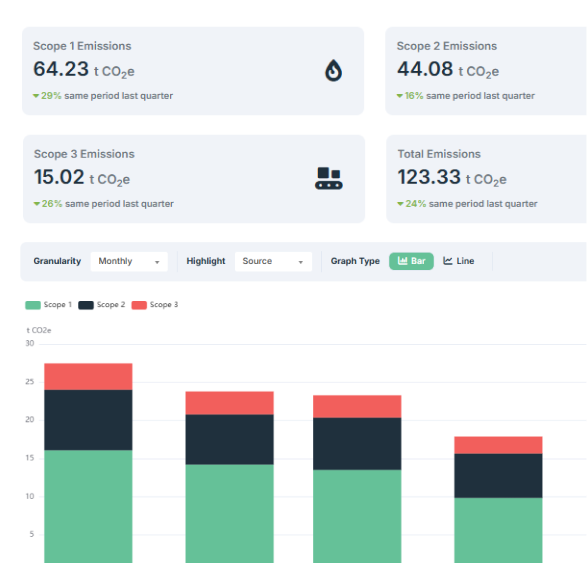The width and height of the screenshot is (587, 564).
Task: Click the Graph Type label
Action: pyautogui.click(x=355, y=261)
